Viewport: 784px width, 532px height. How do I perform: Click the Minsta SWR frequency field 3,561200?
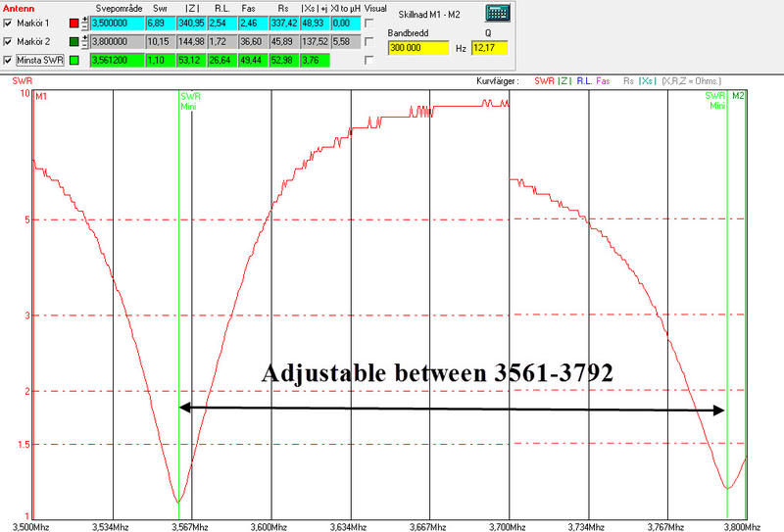pyautogui.click(x=118, y=60)
